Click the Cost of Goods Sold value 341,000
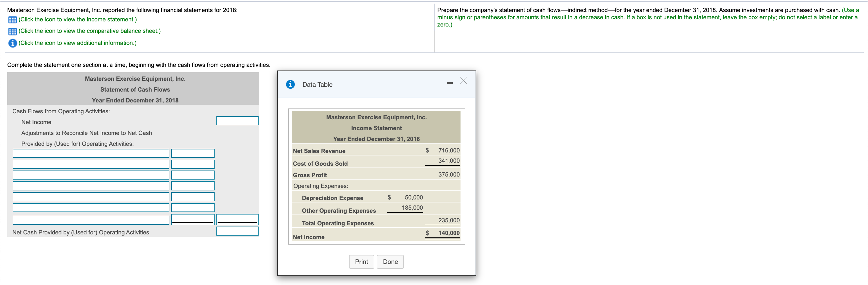The width and height of the screenshot is (868, 285). 449,161
